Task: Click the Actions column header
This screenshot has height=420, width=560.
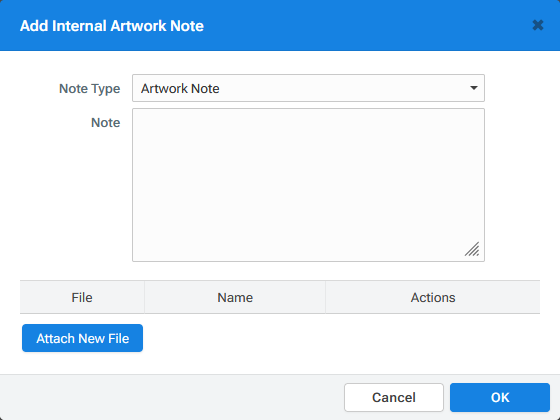Action: (433, 297)
